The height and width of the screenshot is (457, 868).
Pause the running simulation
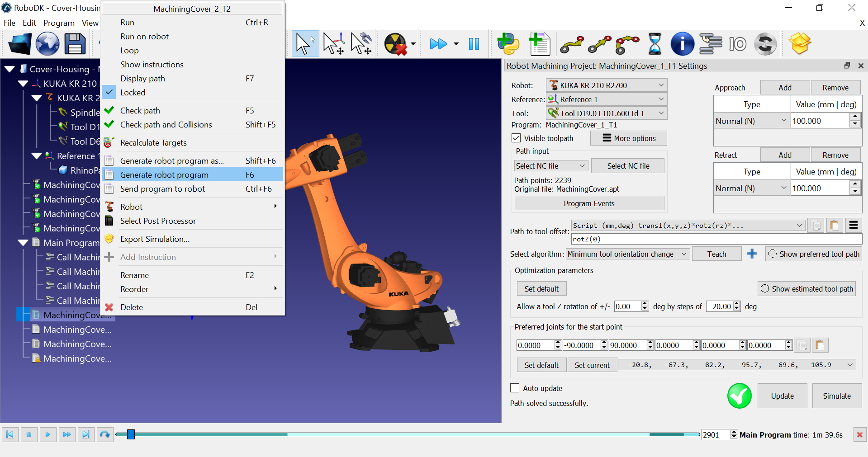pyautogui.click(x=474, y=44)
